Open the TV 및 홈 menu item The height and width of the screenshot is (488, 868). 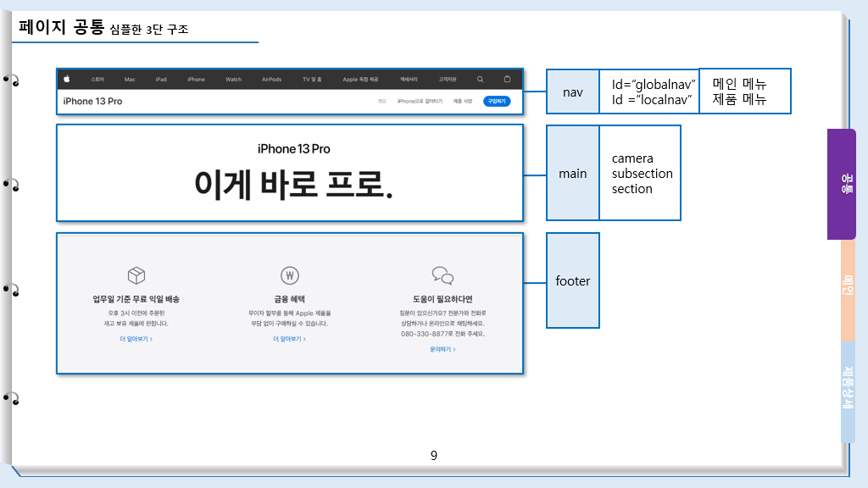point(312,80)
